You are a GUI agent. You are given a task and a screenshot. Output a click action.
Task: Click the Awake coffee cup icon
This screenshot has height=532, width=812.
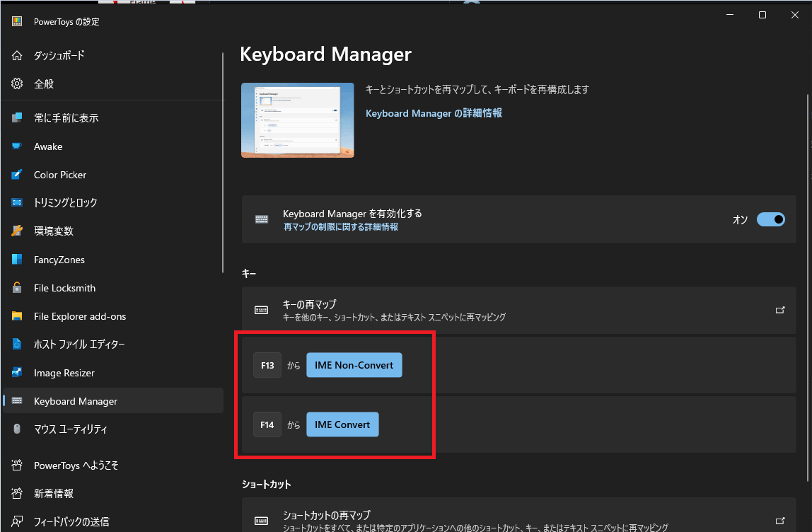pos(17,146)
